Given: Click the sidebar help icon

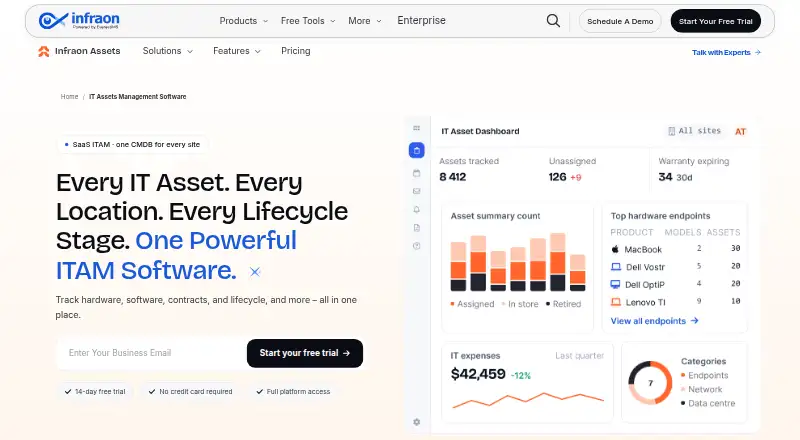Looking at the screenshot, I should 417,246.
